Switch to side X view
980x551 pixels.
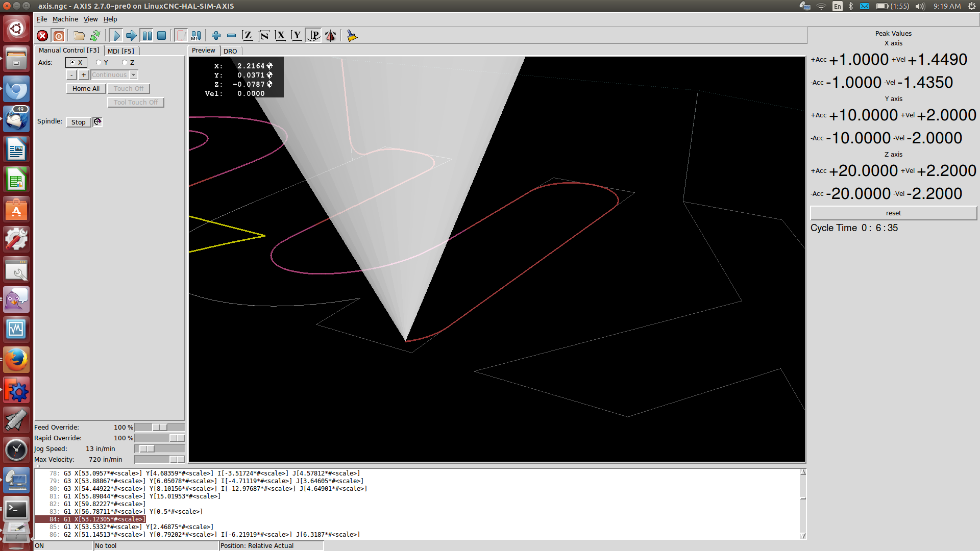tap(280, 36)
